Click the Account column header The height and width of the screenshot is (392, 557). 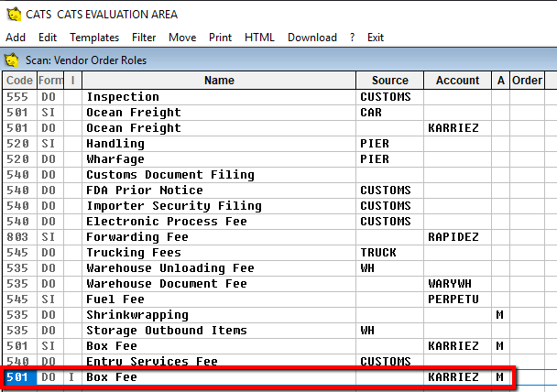click(457, 81)
